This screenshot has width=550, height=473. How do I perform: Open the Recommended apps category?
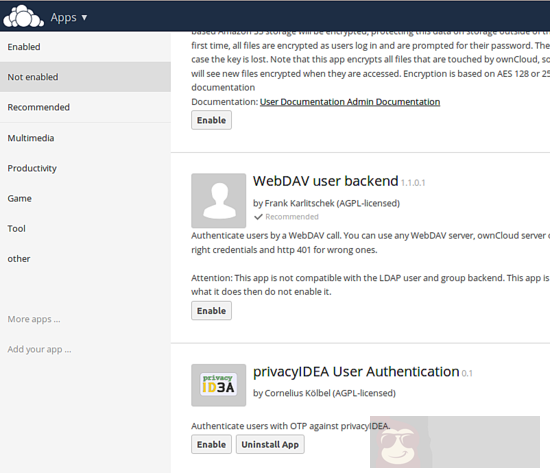pyautogui.click(x=85, y=107)
